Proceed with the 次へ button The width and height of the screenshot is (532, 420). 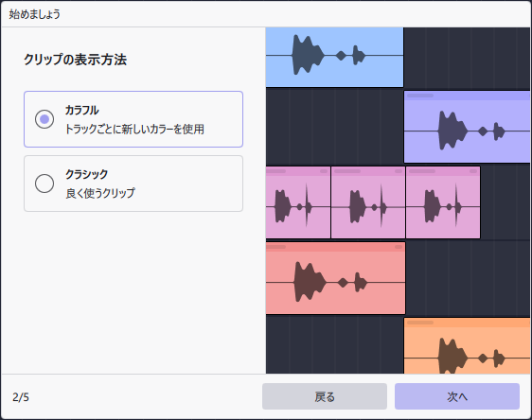457,396
